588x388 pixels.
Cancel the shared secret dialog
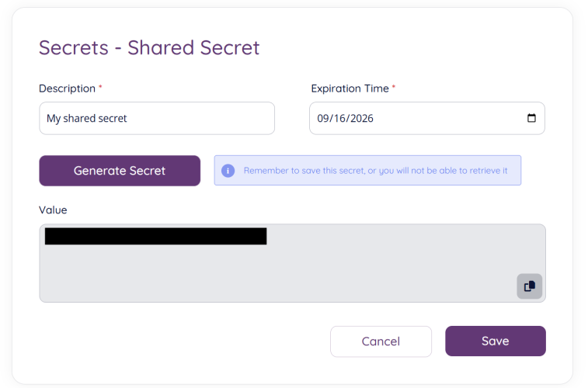[x=381, y=341]
